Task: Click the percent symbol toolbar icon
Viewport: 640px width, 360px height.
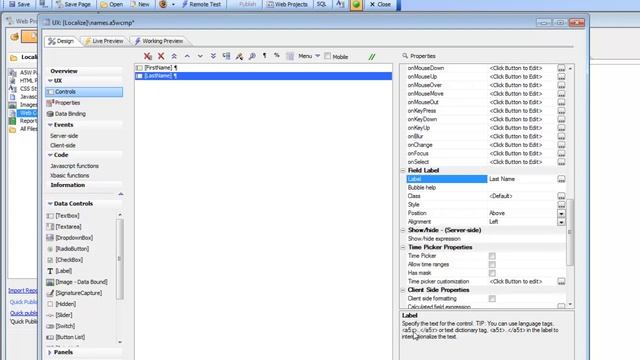Action: (x=277, y=56)
